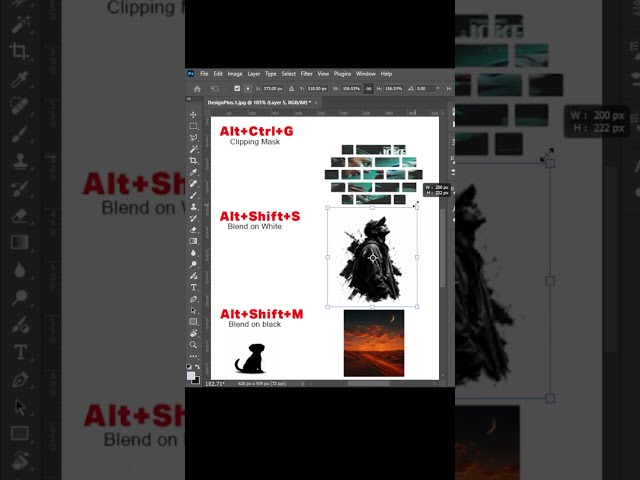Click the Home icon in options bar
Screen dimensions: 640x480
click(197, 89)
